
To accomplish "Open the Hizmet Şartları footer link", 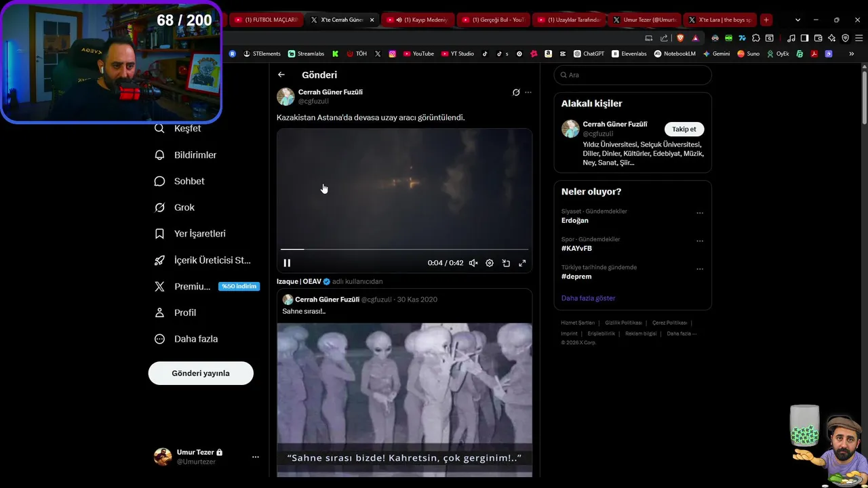I will coord(578,323).
